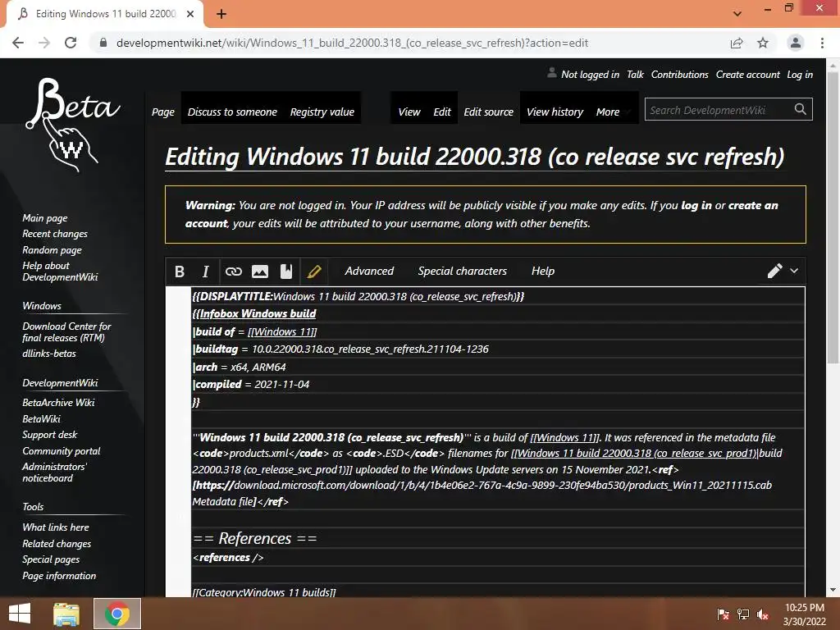Open a new browser tab
This screenshot has width=840, height=630.
pos(221,14)
